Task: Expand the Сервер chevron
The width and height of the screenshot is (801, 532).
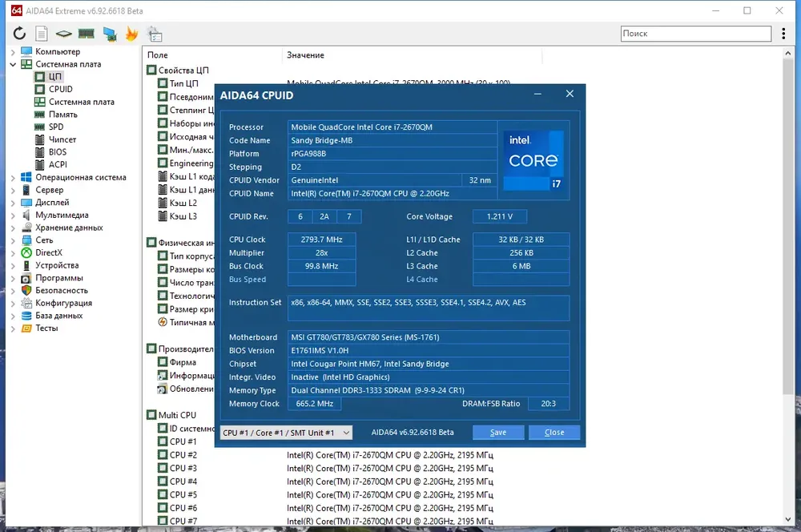Action: point(13,190)
